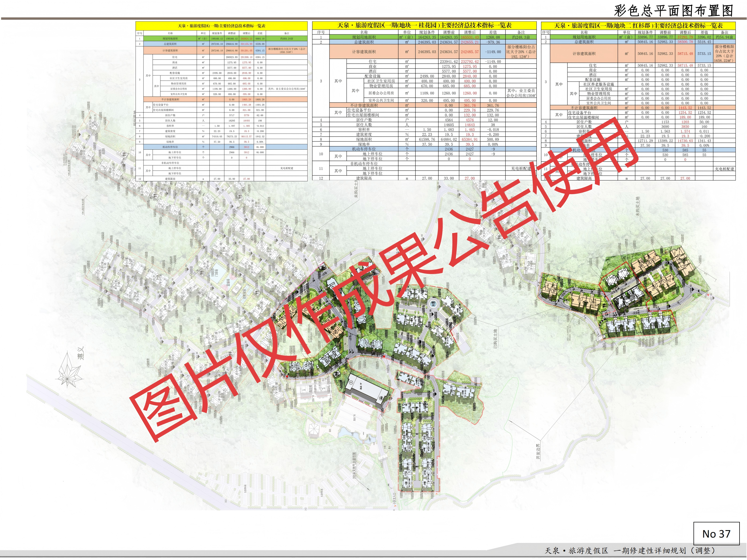
Task: Select the cell 242485.57 under 调整后
Action: pos(470,52)
